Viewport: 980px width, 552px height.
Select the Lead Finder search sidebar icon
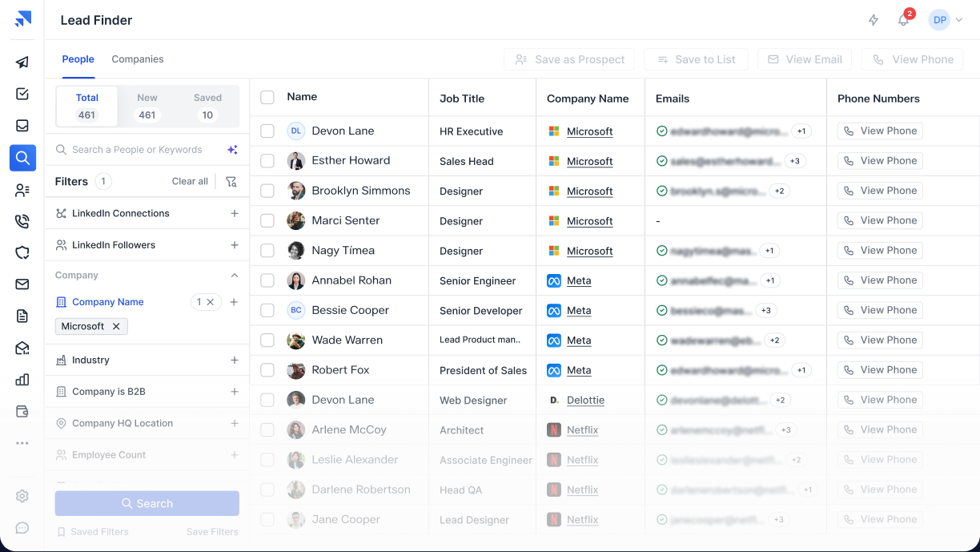click(x=22, y=158)
